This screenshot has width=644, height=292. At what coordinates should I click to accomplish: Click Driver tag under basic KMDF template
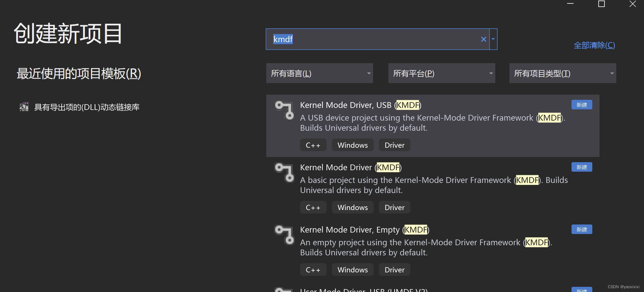tap(394, 207)
